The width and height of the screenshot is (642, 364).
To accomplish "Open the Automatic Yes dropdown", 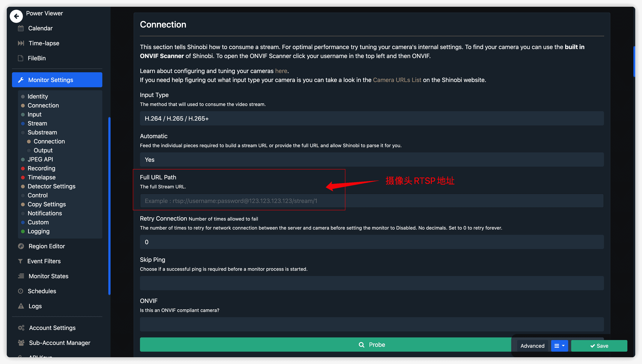I will [x=372, y=160].
